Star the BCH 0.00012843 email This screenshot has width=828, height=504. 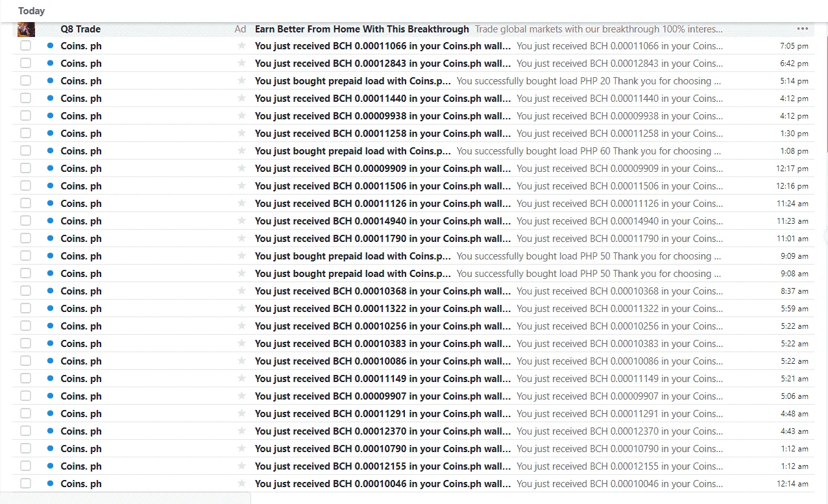241,64
